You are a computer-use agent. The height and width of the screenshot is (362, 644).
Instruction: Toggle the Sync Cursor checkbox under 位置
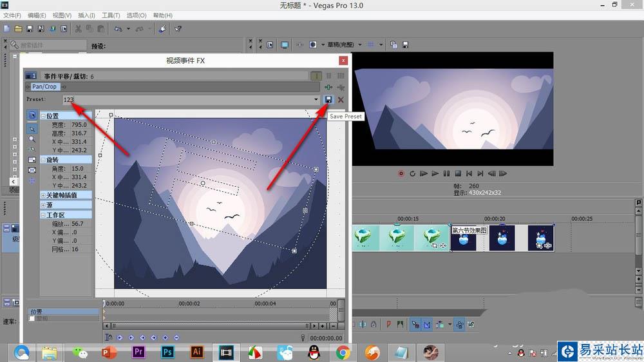(32, 318)
